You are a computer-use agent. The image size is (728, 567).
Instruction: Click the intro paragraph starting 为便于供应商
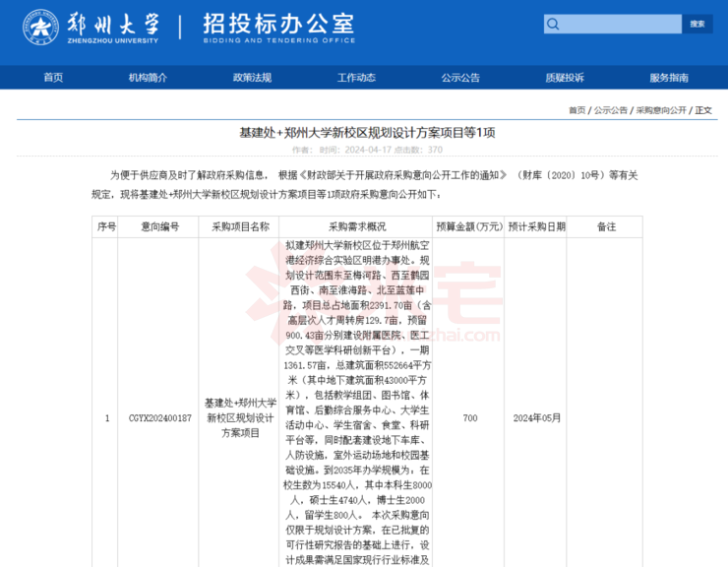[365, 184]
